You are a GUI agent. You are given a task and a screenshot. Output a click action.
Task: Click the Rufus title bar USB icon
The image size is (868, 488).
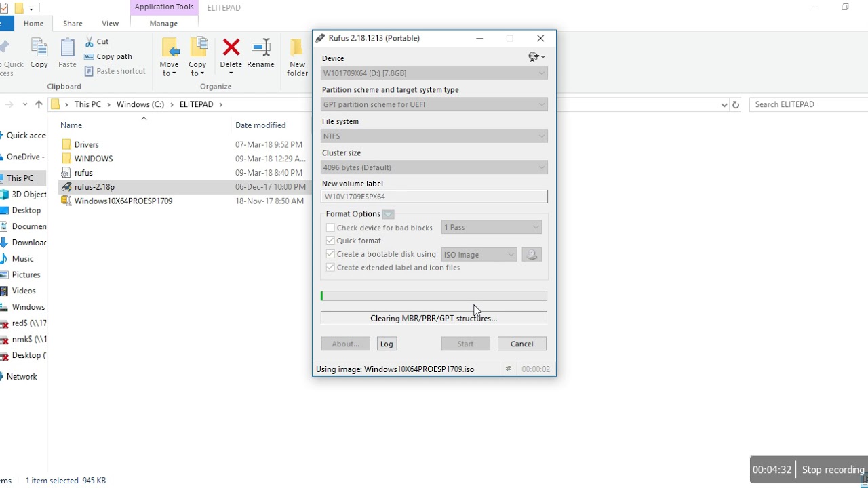(321, 39)
